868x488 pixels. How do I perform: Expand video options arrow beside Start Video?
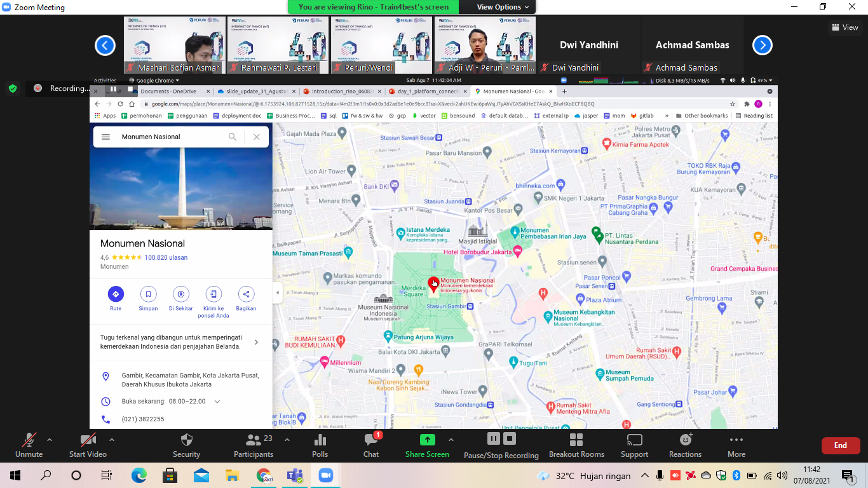click(x=112, y=439)
